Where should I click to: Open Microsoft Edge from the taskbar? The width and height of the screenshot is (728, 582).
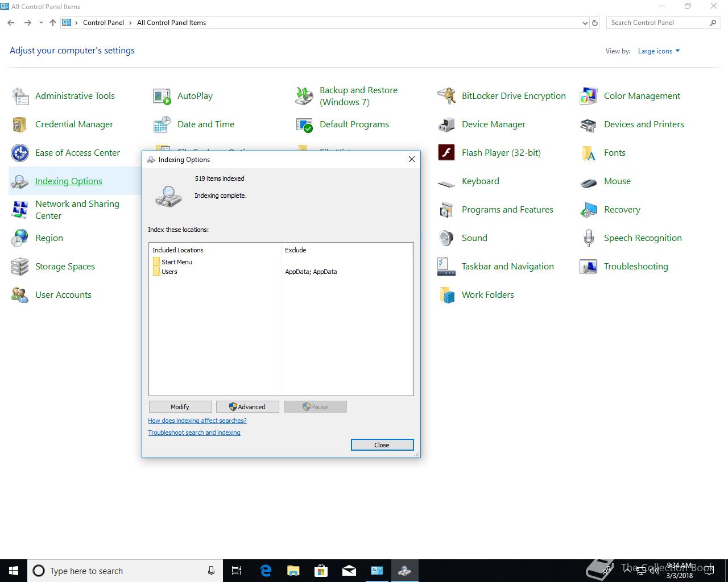[266, 571]
